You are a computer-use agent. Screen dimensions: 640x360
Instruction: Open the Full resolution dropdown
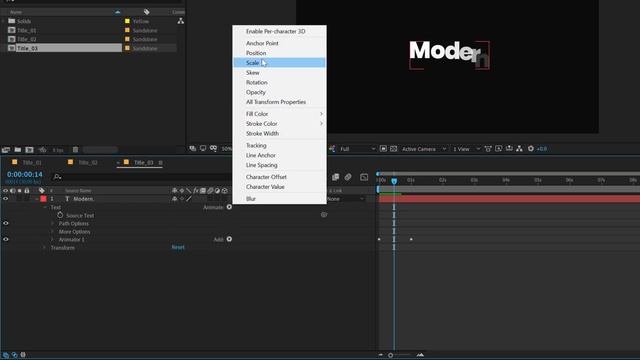(357, 149)
